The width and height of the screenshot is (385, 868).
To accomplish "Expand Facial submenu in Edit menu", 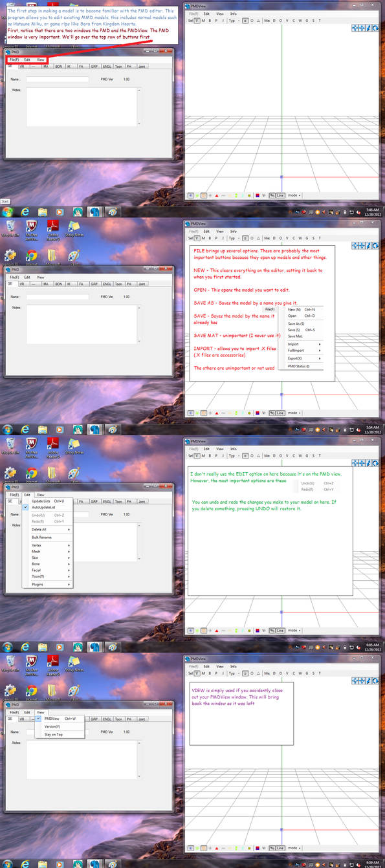I will click(48, 570).
